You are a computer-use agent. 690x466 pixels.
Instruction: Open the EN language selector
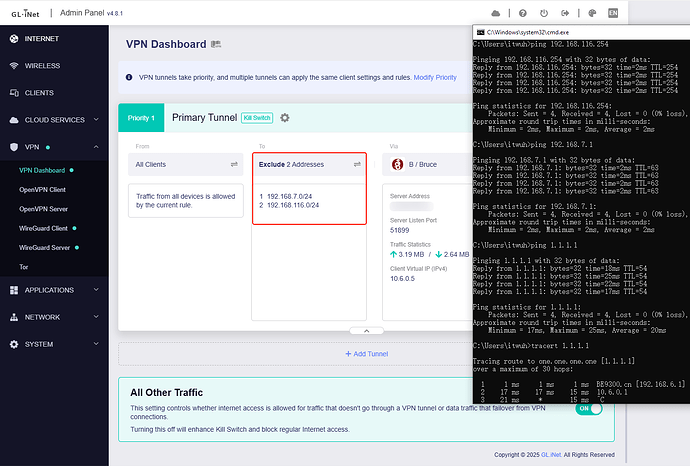pos(612,13)
